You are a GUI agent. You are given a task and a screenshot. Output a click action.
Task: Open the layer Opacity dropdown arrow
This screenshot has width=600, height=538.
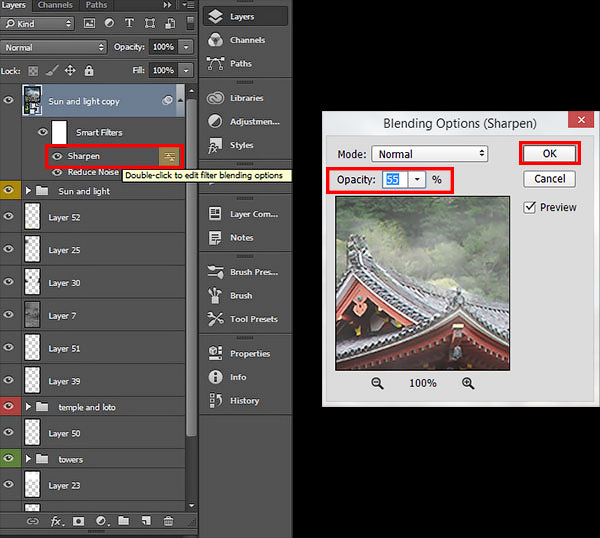point(186,47)
